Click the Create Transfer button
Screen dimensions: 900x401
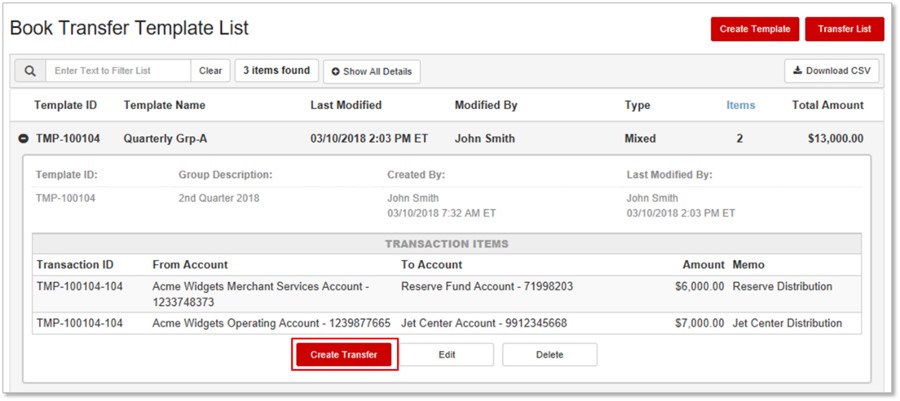pos(344,355)
